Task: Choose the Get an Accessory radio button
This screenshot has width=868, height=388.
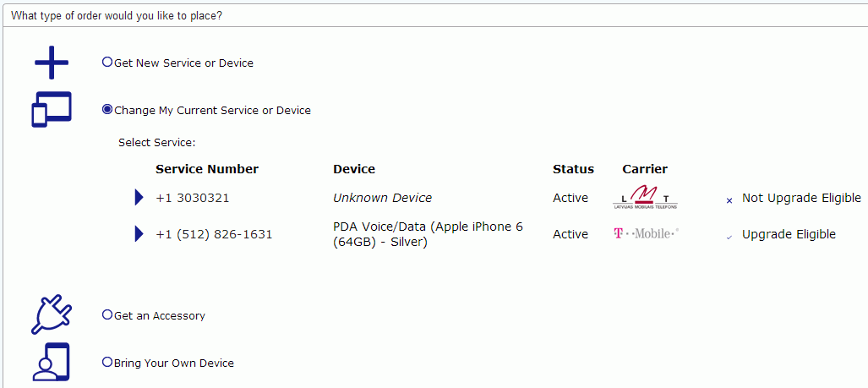Action: pyautogui.click(x=107, y=314)
